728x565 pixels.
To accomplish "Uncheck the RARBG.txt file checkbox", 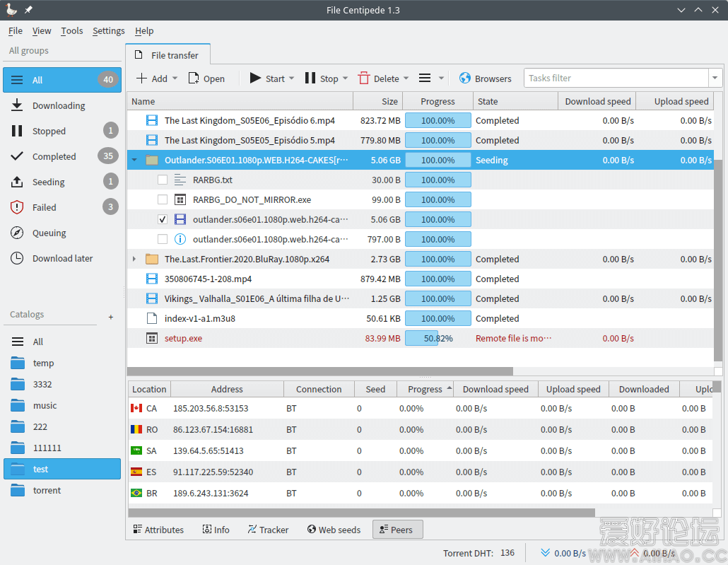I will point(163,180).
